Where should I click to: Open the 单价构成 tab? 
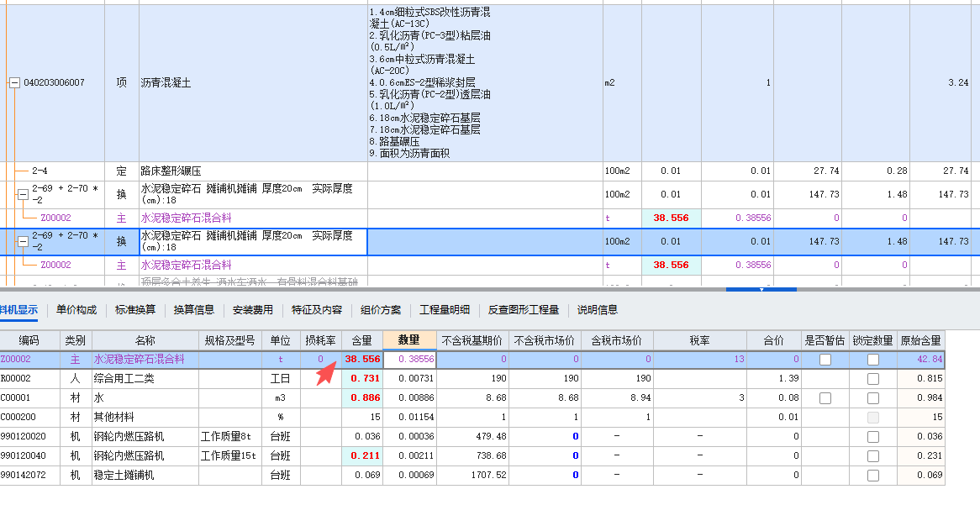tap(76, 310)
